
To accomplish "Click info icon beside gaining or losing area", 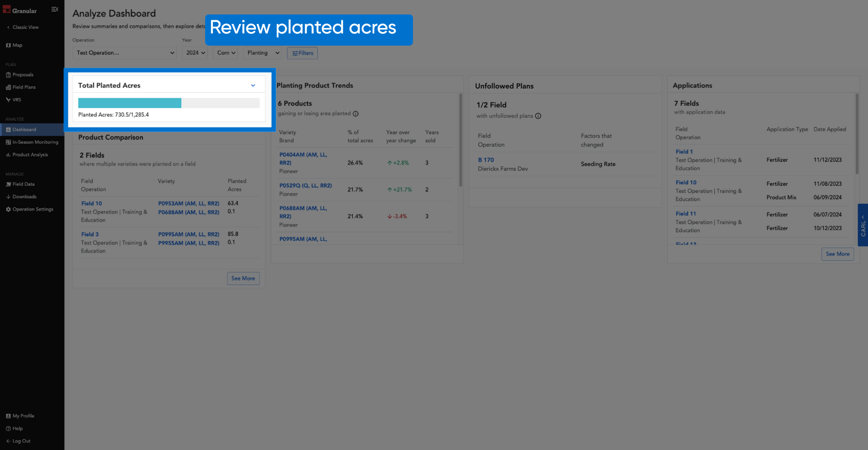I will [356, 114].
